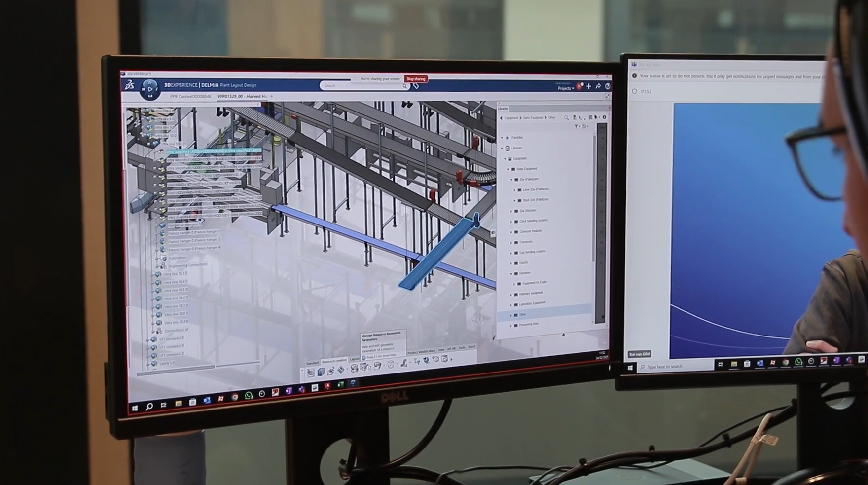Click the 3DEXPERIENCE compass play button
This screenshot has width=868, height=485.
point(150,89)
